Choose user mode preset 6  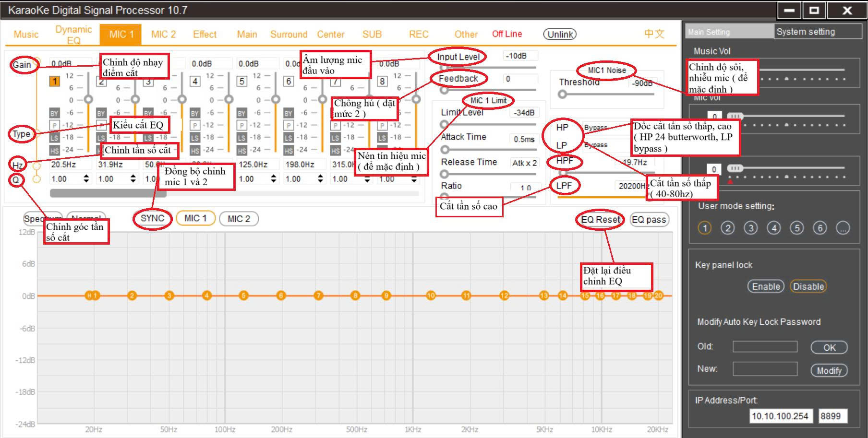820,228
